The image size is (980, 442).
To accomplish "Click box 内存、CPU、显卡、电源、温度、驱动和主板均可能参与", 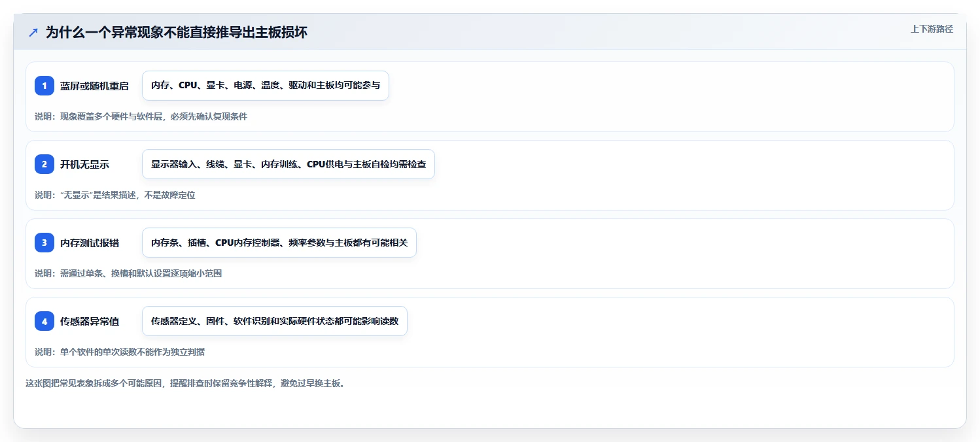I will tap(266, 86).
